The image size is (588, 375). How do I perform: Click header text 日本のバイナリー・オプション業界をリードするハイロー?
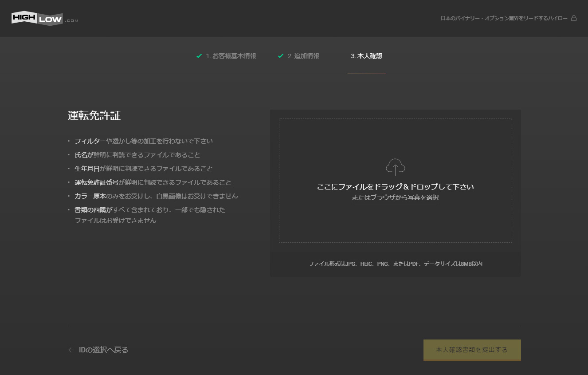(504, 18)
